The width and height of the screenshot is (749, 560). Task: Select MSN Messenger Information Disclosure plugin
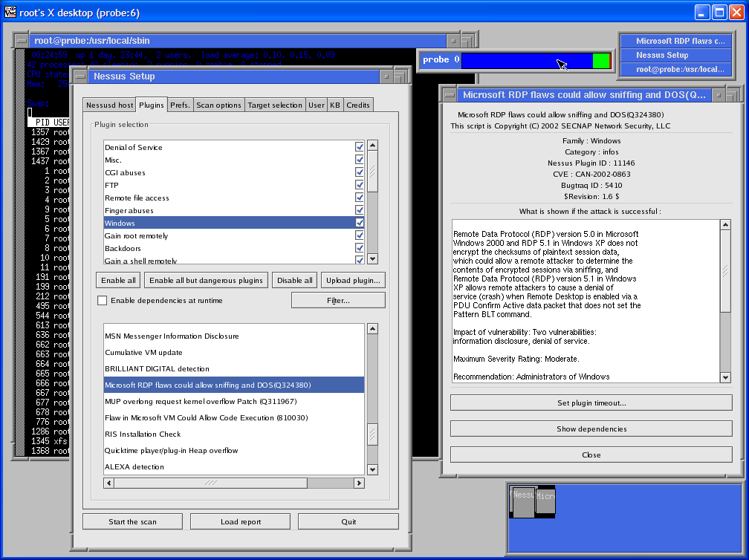click(x=234, y=336)
